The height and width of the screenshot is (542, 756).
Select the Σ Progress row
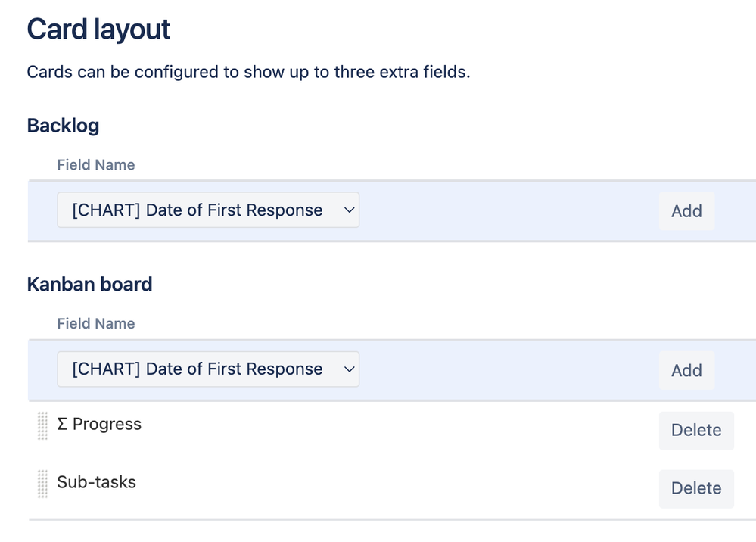pos(99,425)
